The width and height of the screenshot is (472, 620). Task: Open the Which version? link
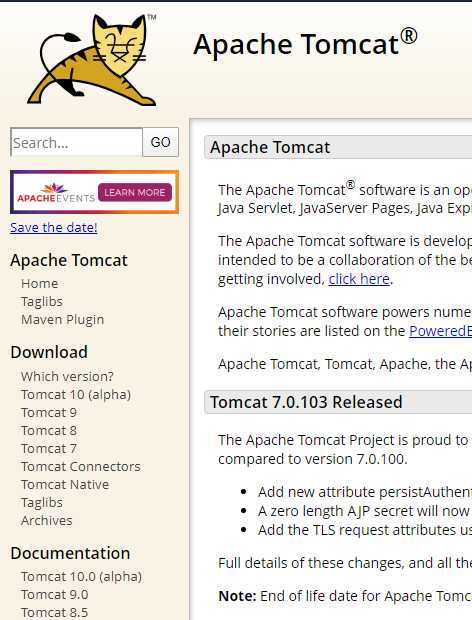(67, 376)
